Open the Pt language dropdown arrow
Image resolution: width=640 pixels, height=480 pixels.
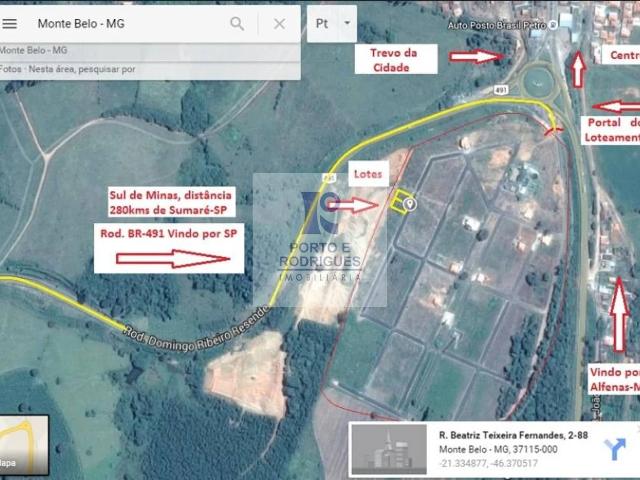(x=347, y=23)
